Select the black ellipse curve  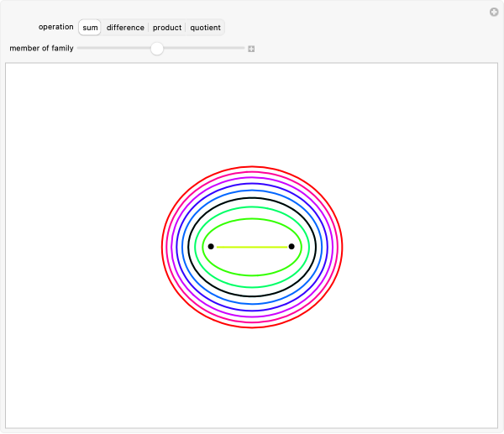pos(252,199)
